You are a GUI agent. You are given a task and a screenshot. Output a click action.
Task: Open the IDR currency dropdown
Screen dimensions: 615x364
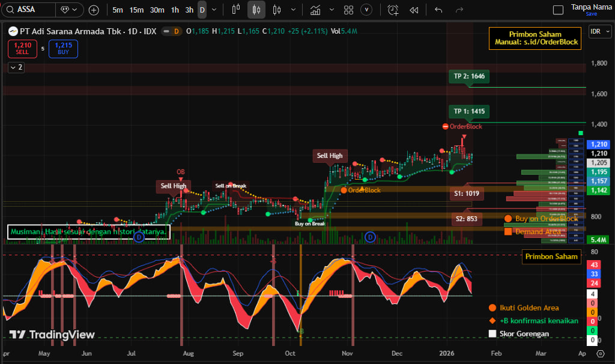coord(598,31)
